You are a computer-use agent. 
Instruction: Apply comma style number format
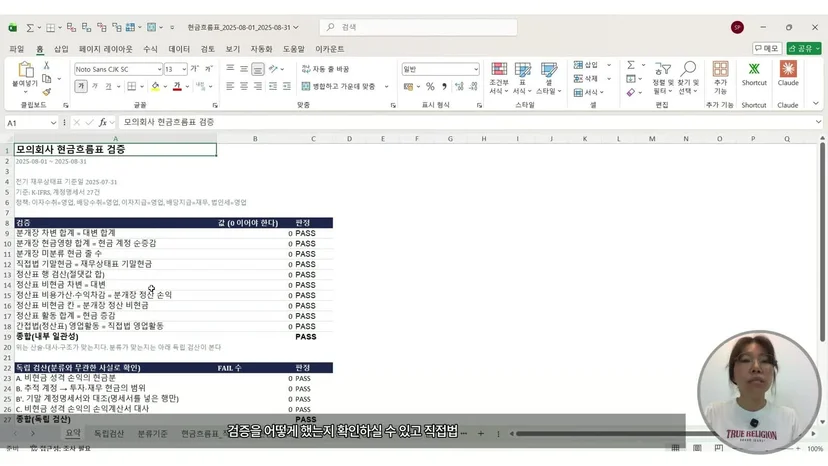click(x=444, y=86)
